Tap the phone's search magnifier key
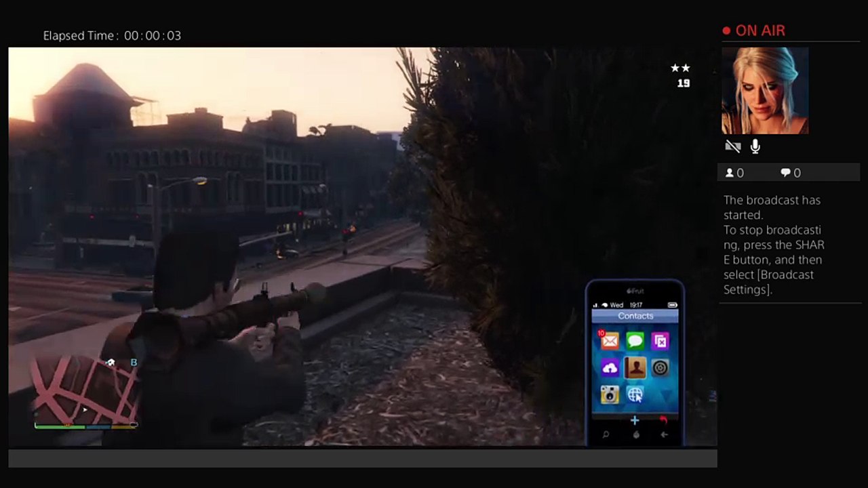Screen dimensions: 868x488 [x=606, y=434]
